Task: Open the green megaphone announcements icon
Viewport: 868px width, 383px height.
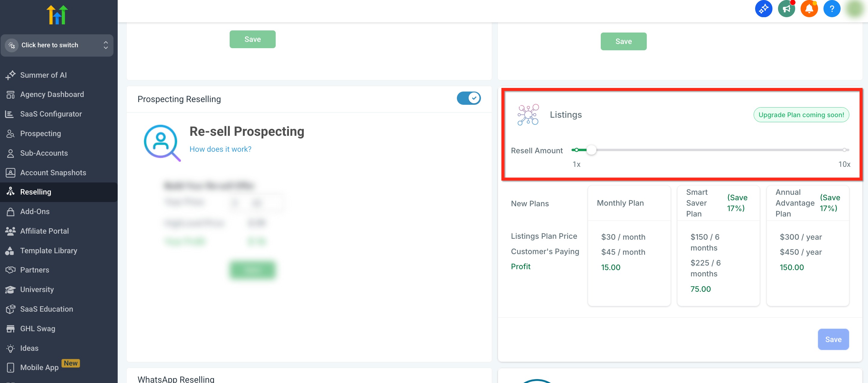Action: click(x=786, y=9)
